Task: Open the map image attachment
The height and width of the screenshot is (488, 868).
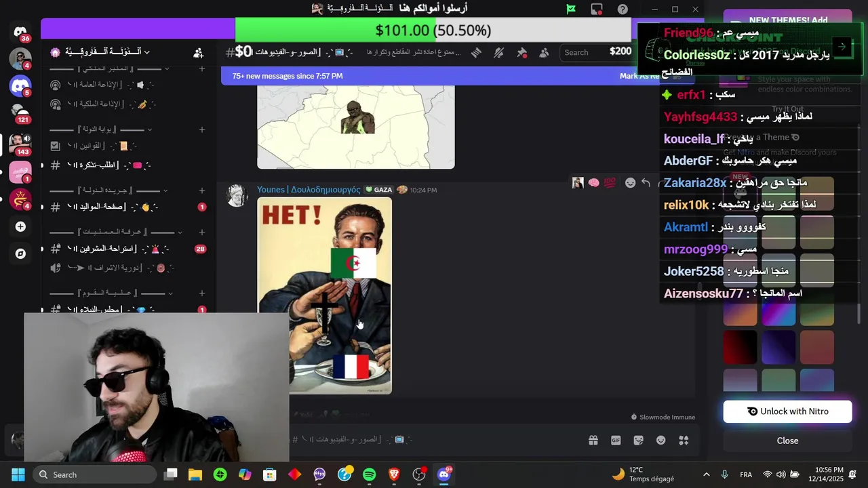Action: coord(356,127)
